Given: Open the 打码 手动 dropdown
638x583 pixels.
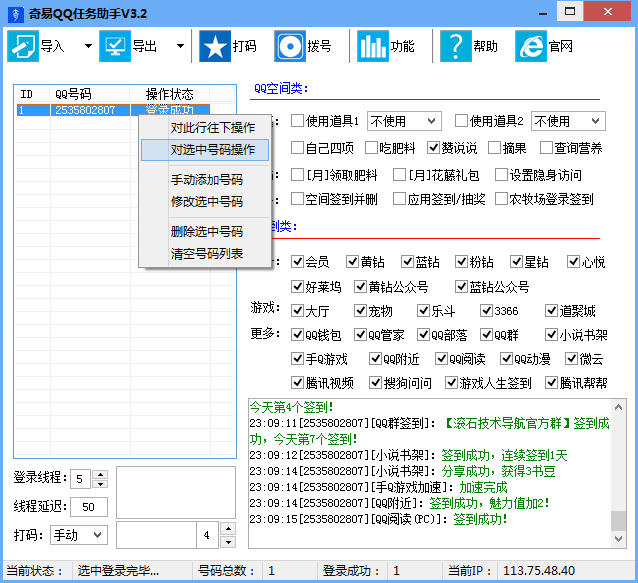Looking at the screenshot, I should pos(79,535).
